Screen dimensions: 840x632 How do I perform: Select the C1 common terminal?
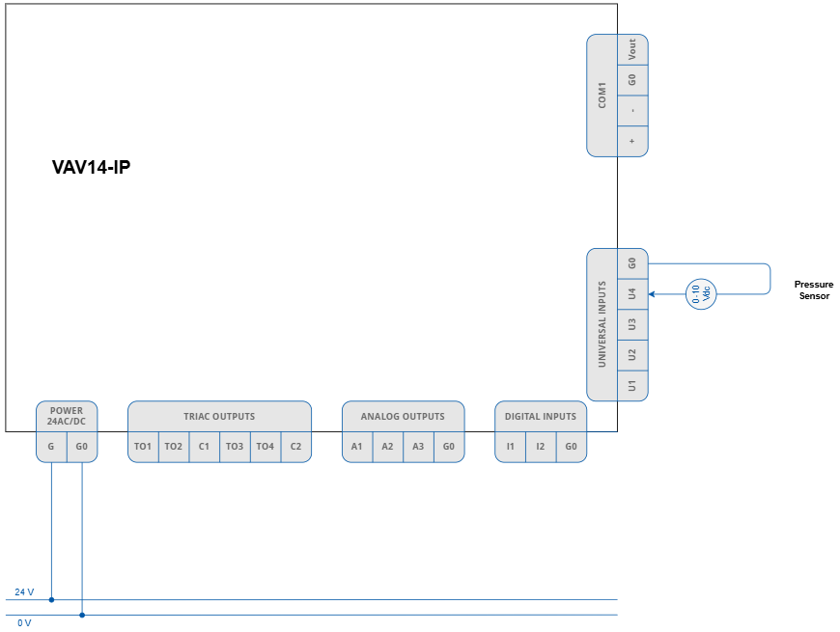tap(204, 447)
